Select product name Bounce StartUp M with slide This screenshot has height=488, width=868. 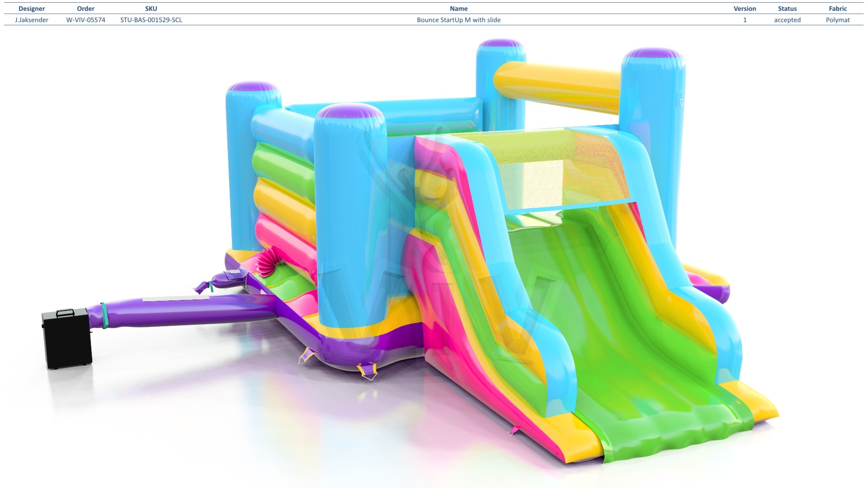(x=458, y=20)
